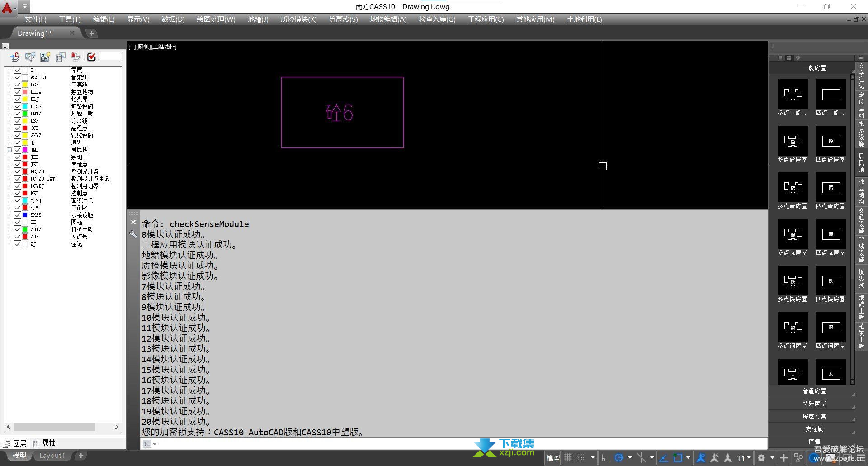Switch symbol panel to grid view
Viewport: 868px width, 466px height.
click(x=789, y=58)
